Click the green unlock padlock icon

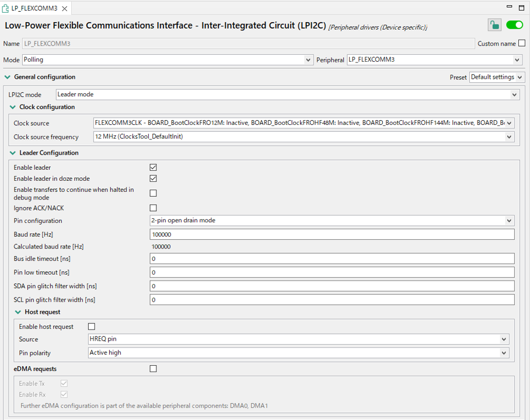(x=494, y=25)
